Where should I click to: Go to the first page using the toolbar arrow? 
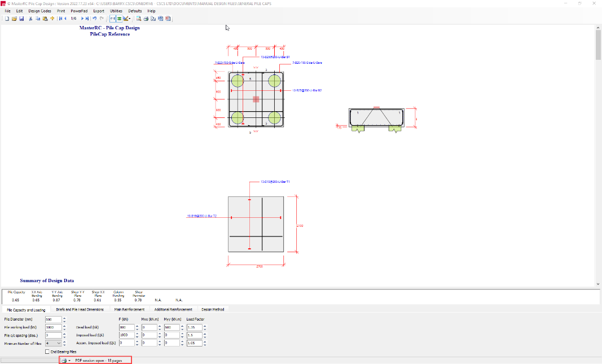click(60, 19)
